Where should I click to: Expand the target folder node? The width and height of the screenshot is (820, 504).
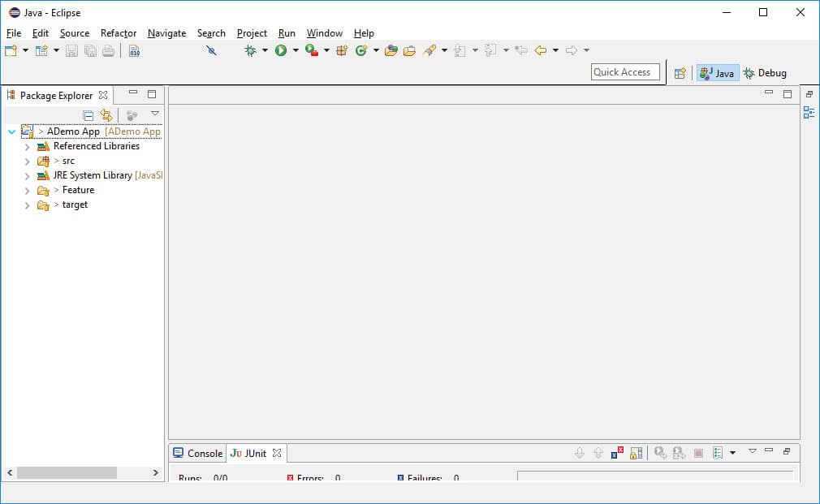pyautogui.click(x=27, y=205)
